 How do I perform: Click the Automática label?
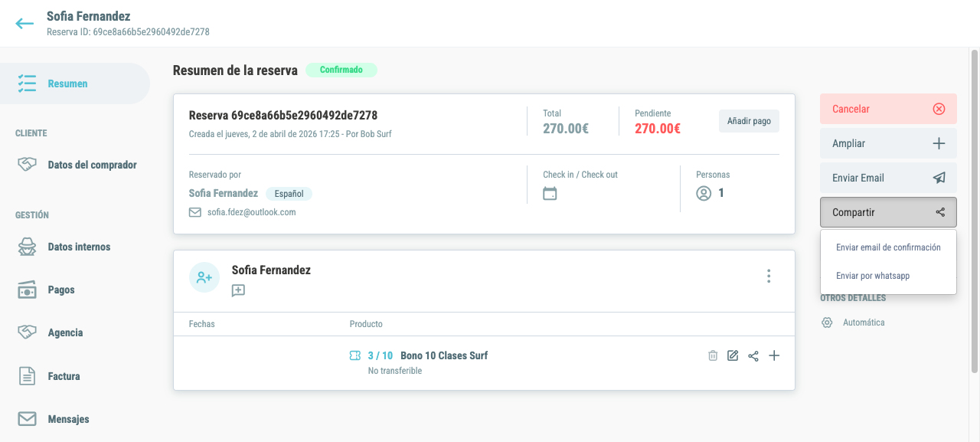point(864,322)
